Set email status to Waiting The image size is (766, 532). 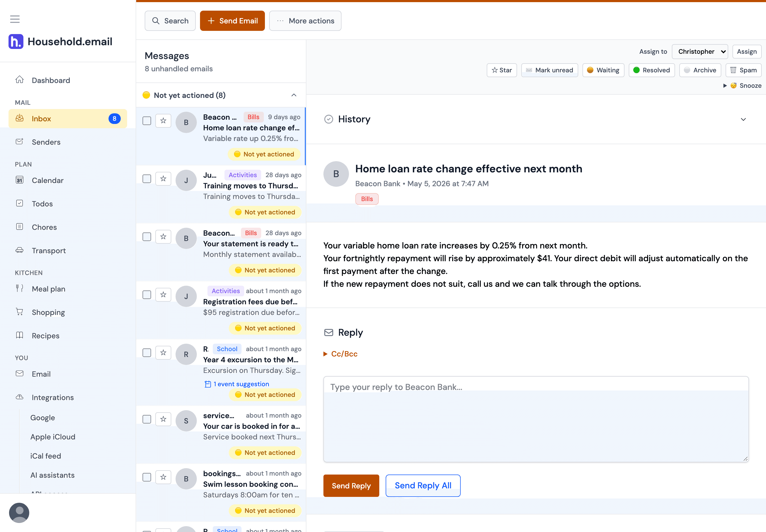point(603,70)
